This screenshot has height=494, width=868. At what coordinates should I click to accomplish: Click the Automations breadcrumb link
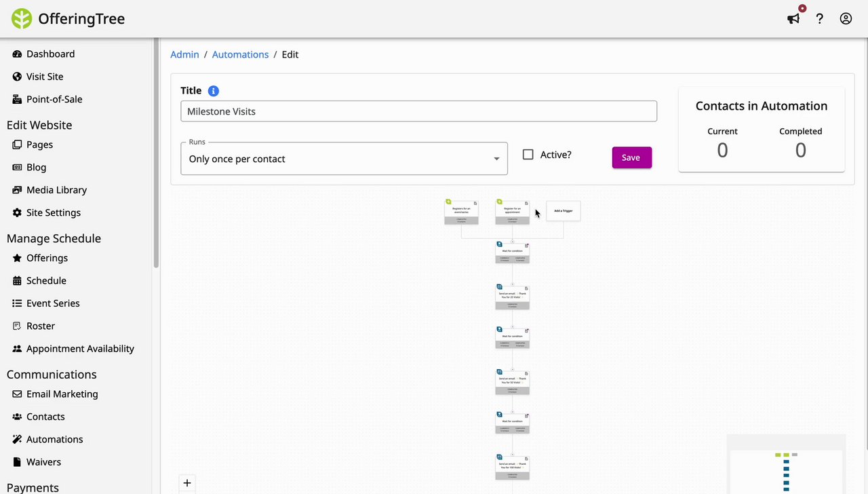pos(240,54)
